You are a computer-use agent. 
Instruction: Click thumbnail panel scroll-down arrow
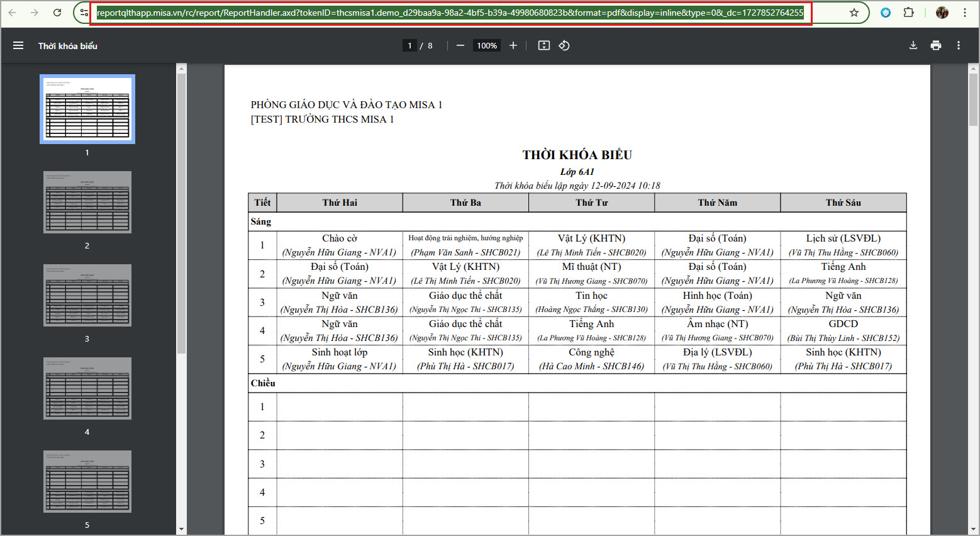click(x=181, y=530)
